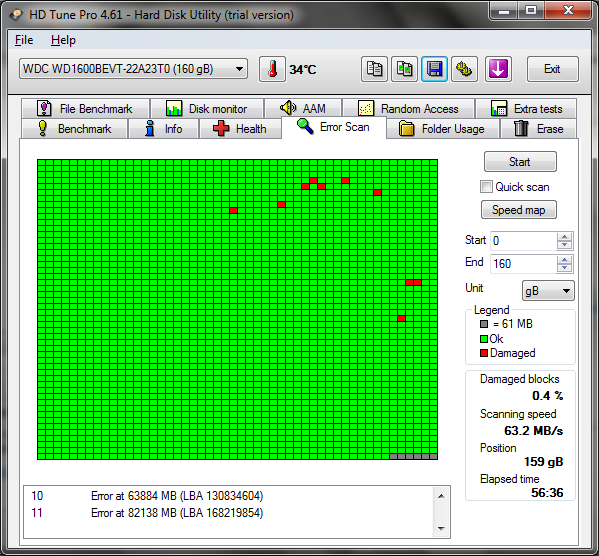
Task: Open the Extra tests tab
Action: [526, 109]
